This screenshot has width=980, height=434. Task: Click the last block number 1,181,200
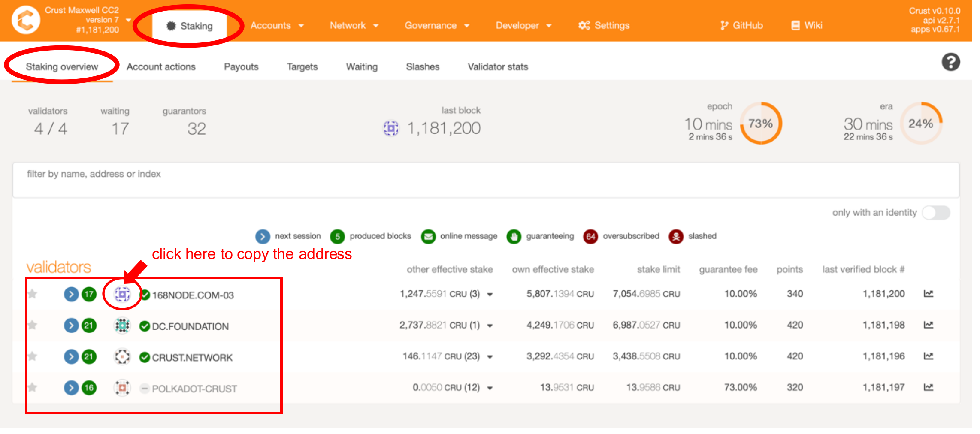click(x=444, y=128)
